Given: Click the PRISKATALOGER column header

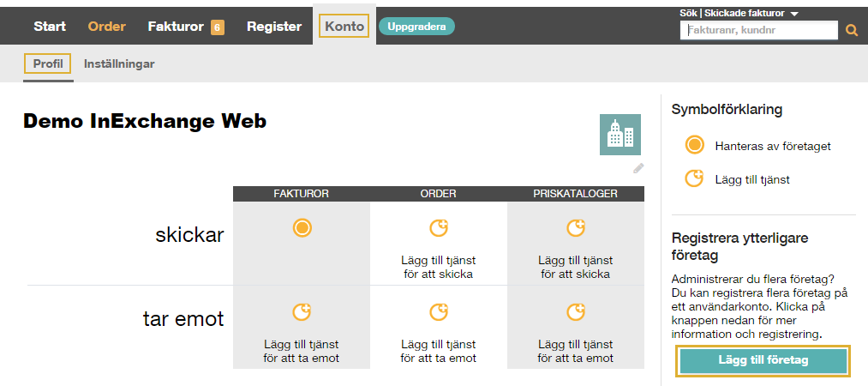Looking at the screenshot, I should (x=576, y=194).
